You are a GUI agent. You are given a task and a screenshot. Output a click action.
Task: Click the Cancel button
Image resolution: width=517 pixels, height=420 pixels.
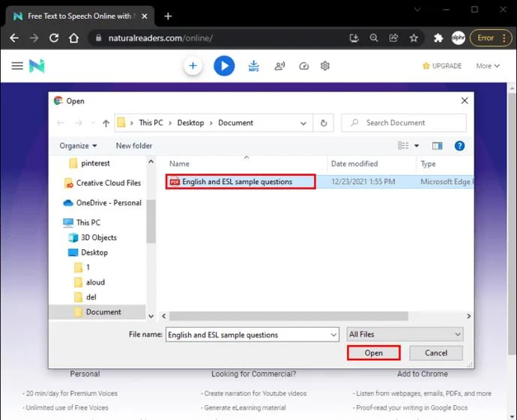point(436,353)
